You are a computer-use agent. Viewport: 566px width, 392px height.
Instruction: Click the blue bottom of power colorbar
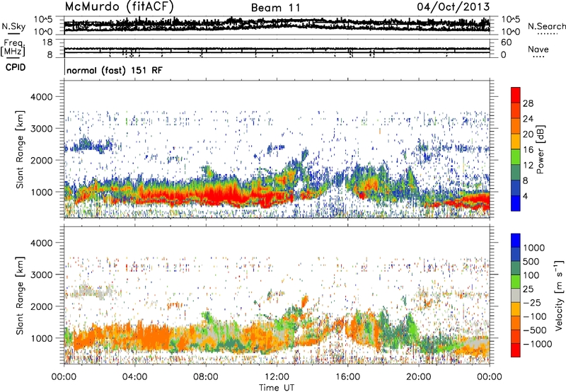(x=516, y=203)
